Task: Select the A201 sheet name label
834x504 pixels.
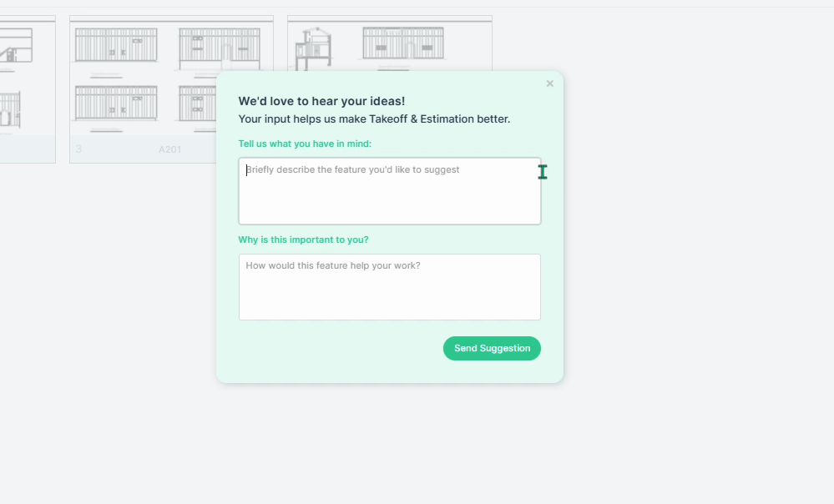Action: click(169, 149)
